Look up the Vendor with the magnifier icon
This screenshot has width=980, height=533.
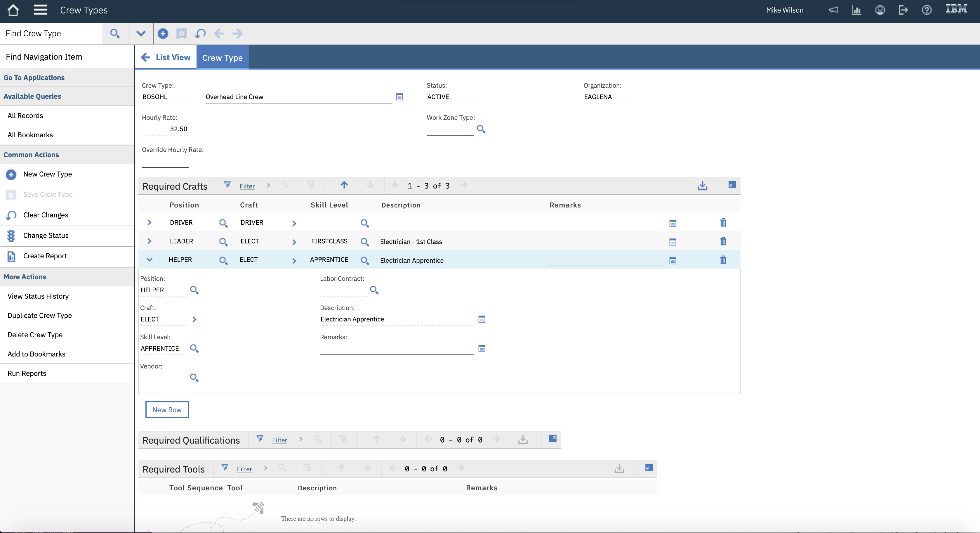194,378
